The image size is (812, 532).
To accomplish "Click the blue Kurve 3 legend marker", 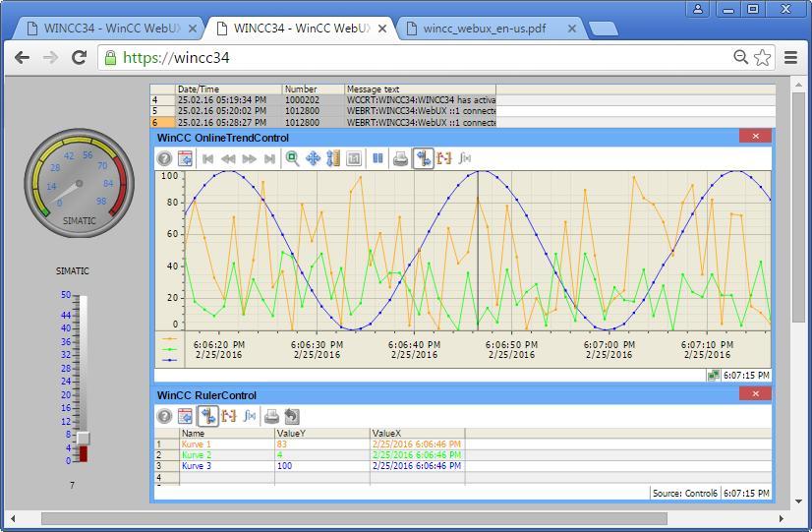I will click(170, 360).
